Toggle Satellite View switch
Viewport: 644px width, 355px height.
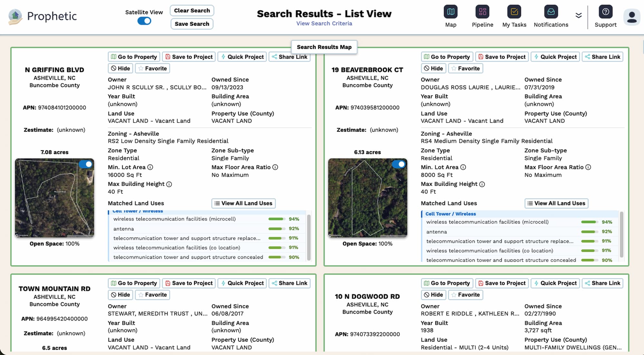tap(144, 21)
